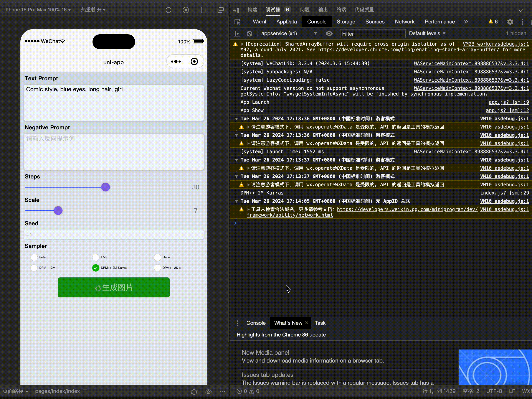The image size is (532, 399).
Task: Open the appservice (#1) context dropdown
Action: point(289,33)
